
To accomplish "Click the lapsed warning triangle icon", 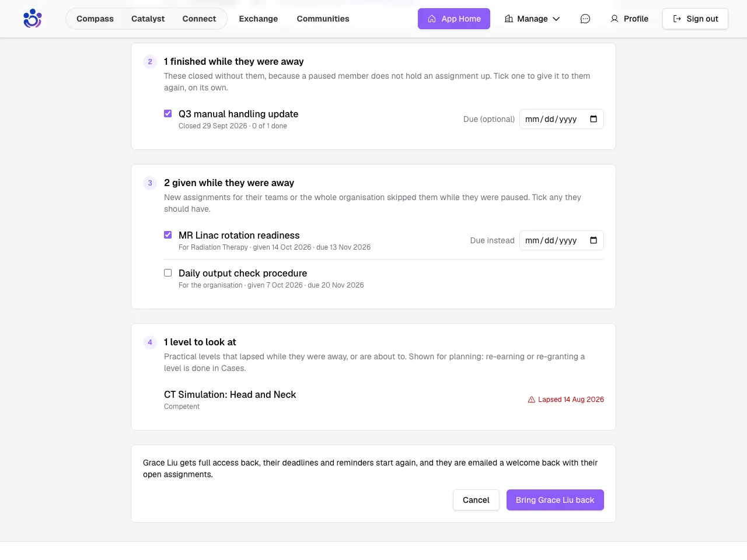I will click(532, 400).
